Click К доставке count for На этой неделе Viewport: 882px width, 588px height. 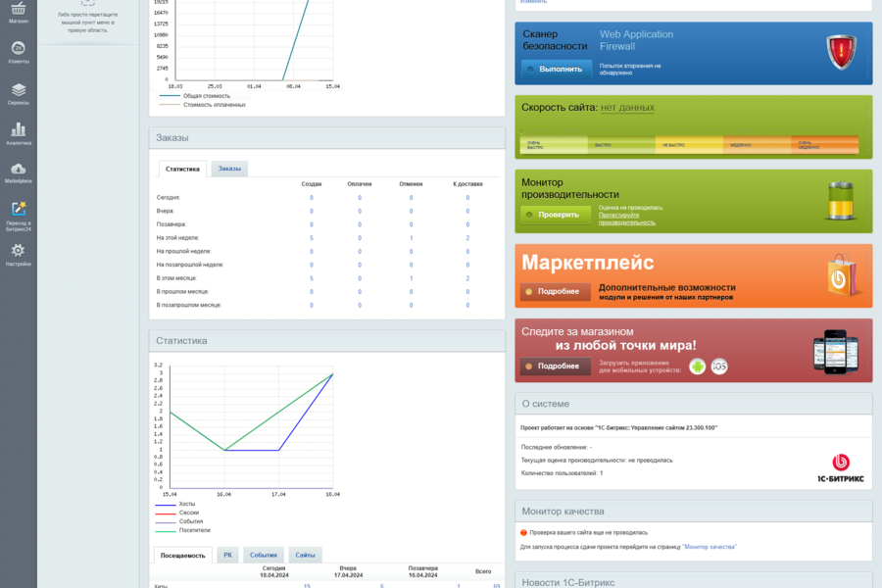467,238
